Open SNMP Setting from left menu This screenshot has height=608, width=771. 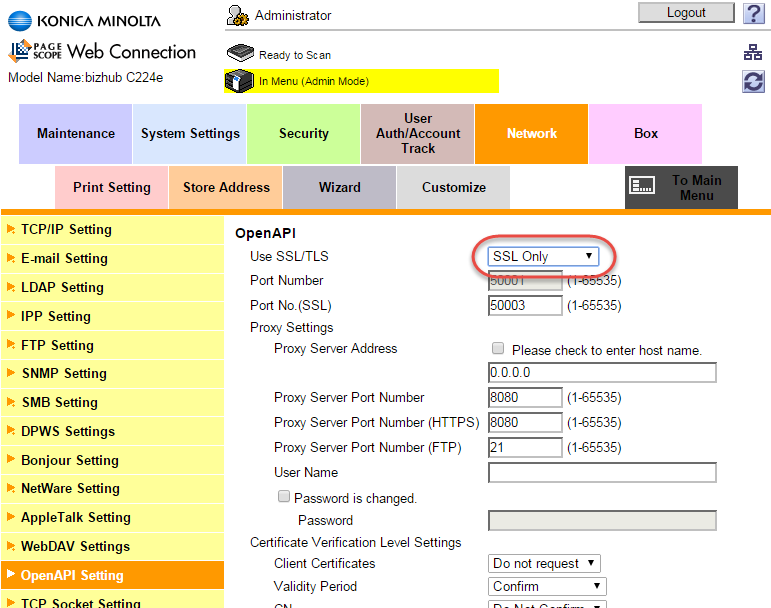63,373
